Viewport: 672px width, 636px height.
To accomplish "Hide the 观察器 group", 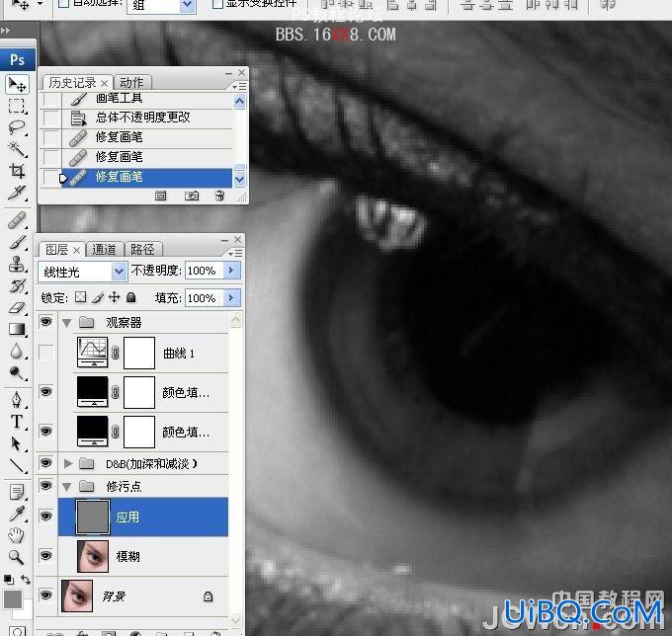I will tap(46, 322).
